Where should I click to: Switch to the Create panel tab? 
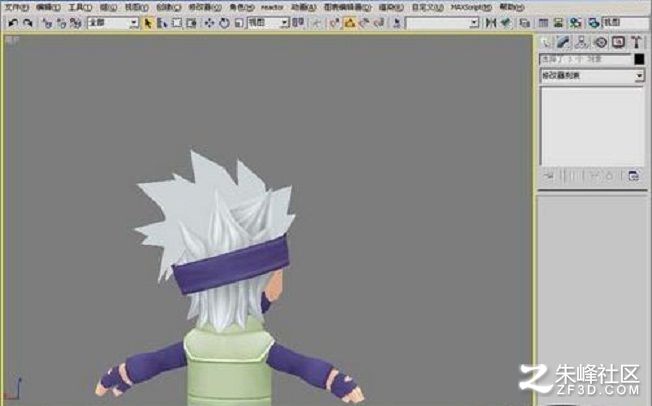[x=546, y=42]
